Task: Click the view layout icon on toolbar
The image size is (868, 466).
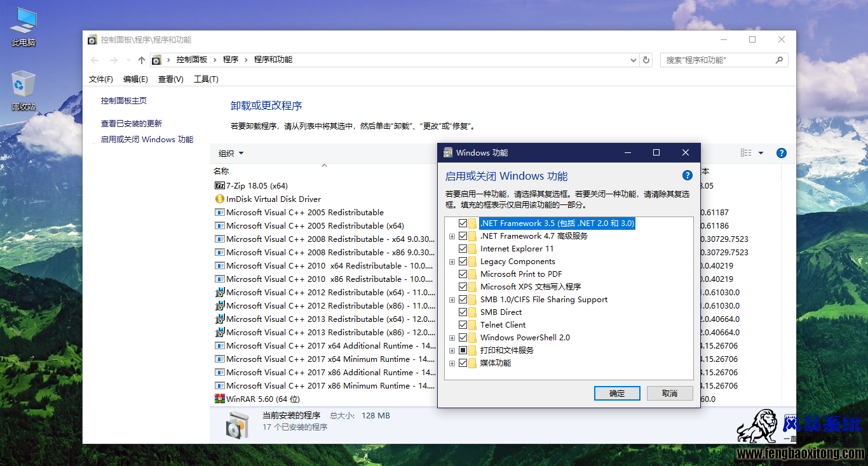Action: 746,153
